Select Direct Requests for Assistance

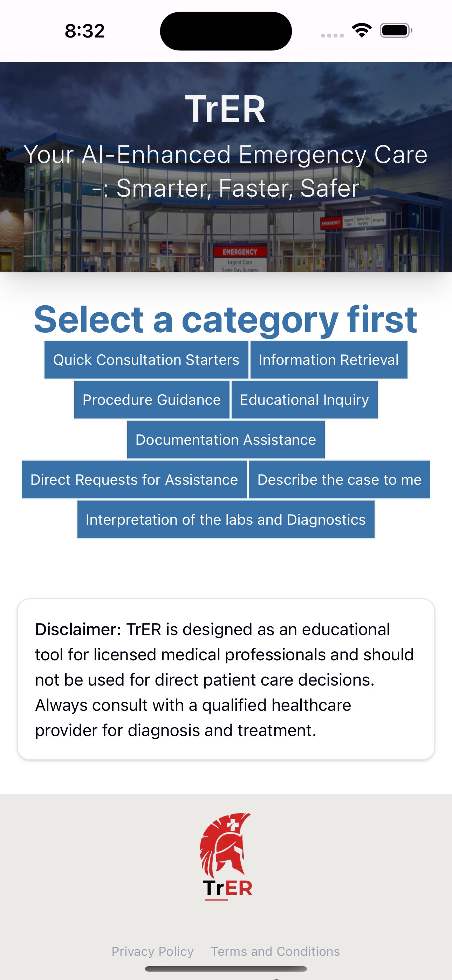tap(134, 480)
